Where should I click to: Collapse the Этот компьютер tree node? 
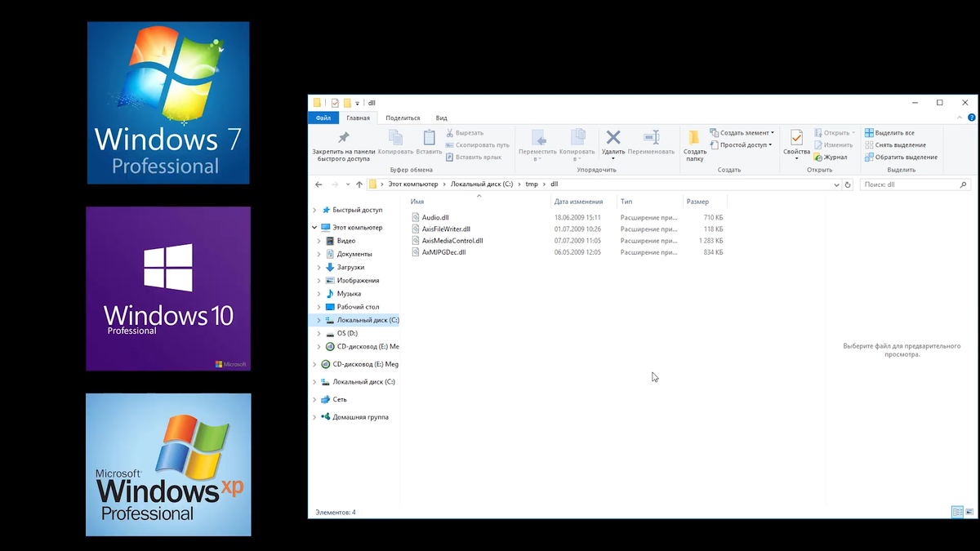coord(315,228)
